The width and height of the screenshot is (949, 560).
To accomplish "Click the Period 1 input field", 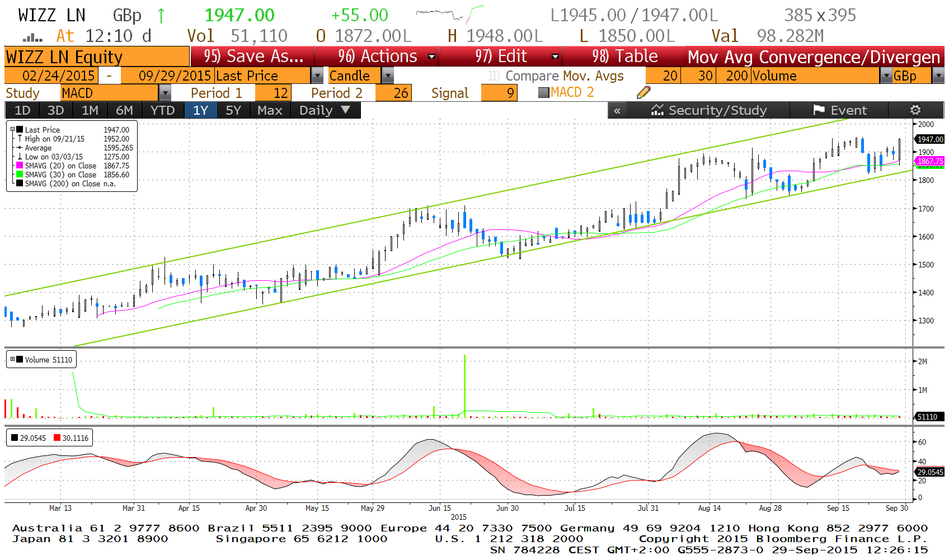I will click(x=273, y=93).
